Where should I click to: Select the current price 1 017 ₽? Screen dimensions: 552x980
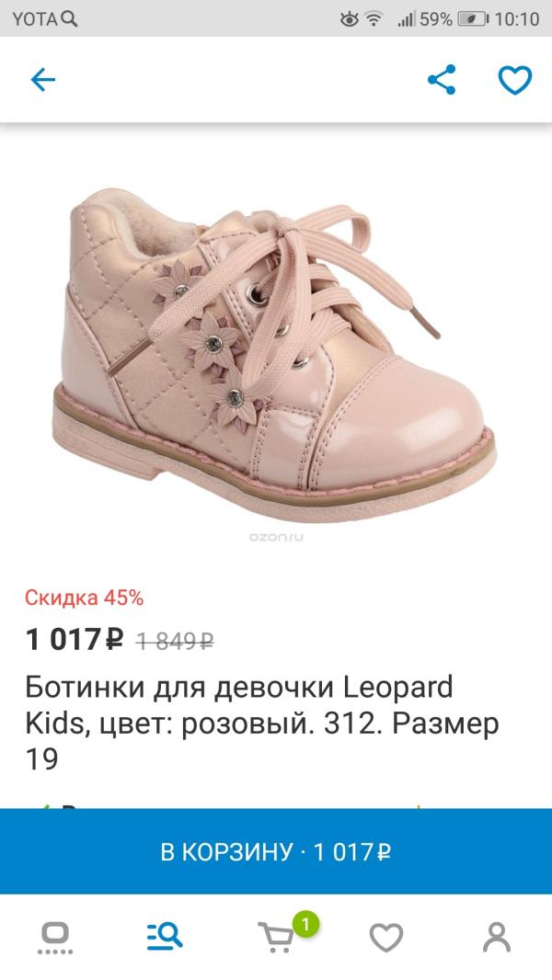(x=75, y=639)
